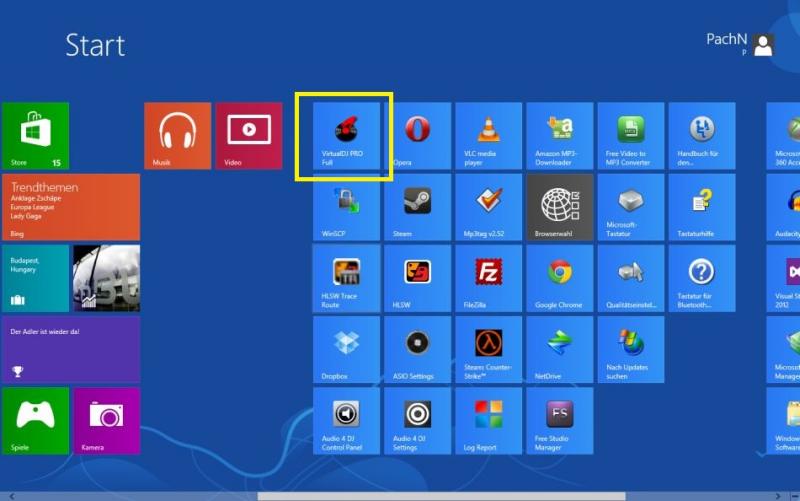The height and width of the screenshot is (501, 800).
Task: Launch WinSCP
Action: 346,207
